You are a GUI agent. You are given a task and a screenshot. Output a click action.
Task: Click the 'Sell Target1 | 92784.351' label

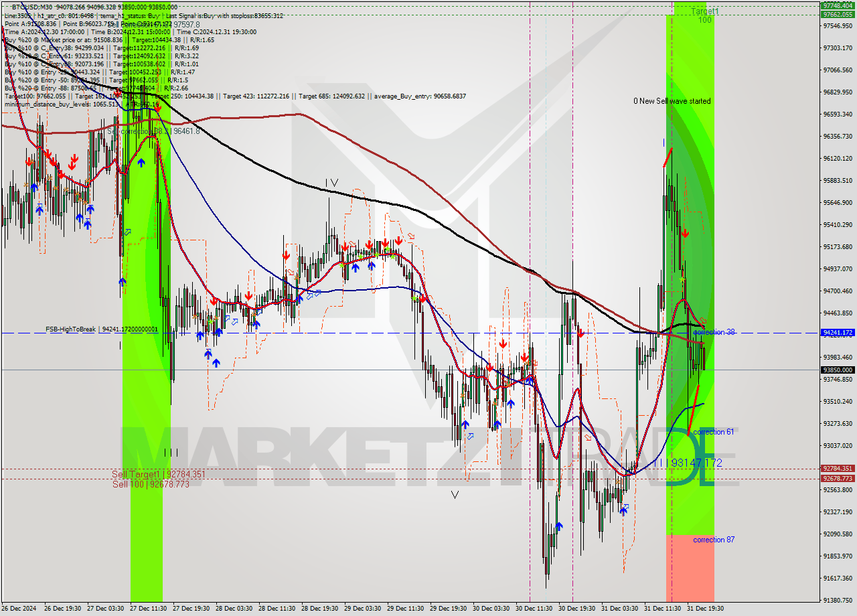point(159,474)
